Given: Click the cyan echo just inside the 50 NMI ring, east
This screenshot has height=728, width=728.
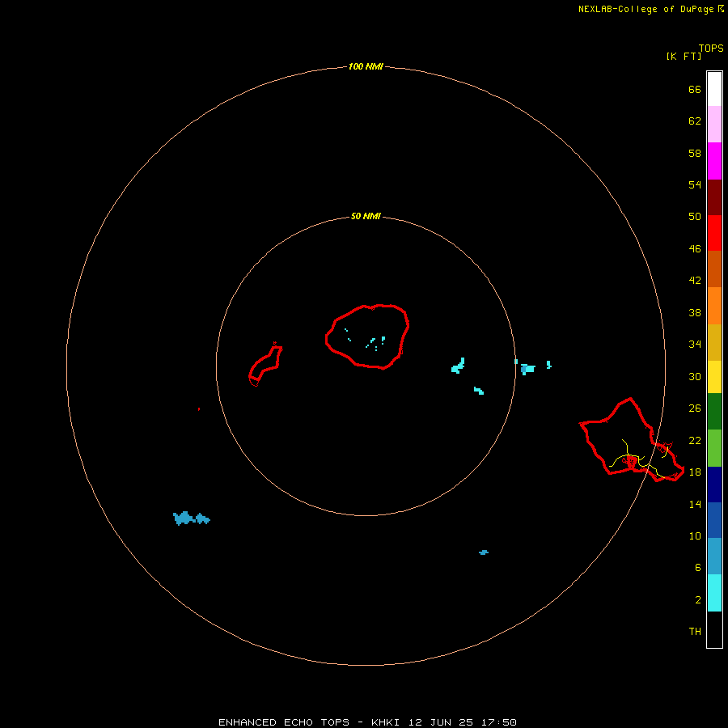Looking at the screenshot, I should coord(458,366).
